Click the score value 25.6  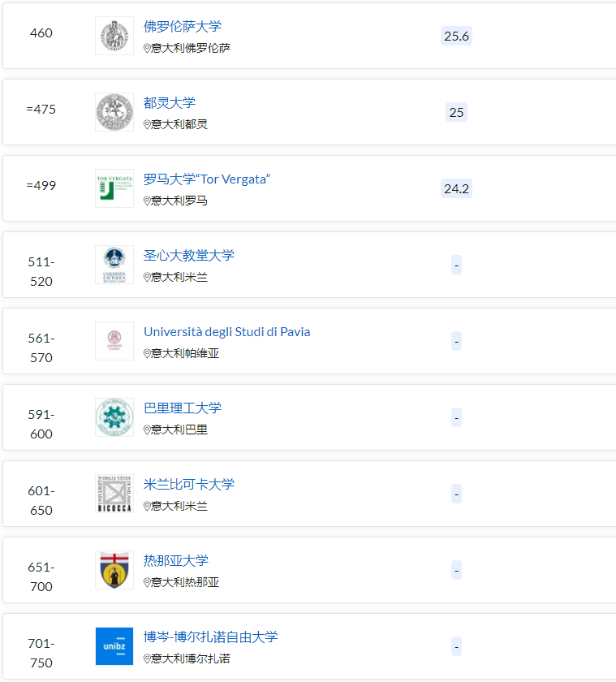click(456, 36)
